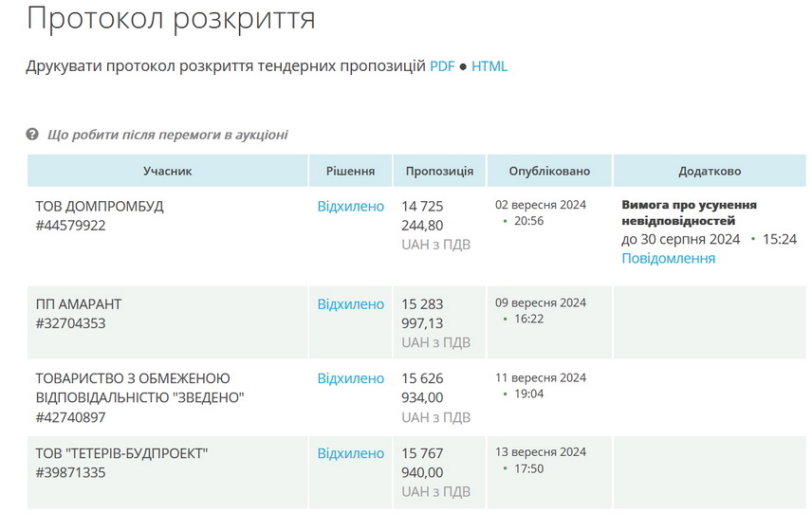Open Відхилено decision for ПП АМАРАНТ

pos(350,304)
